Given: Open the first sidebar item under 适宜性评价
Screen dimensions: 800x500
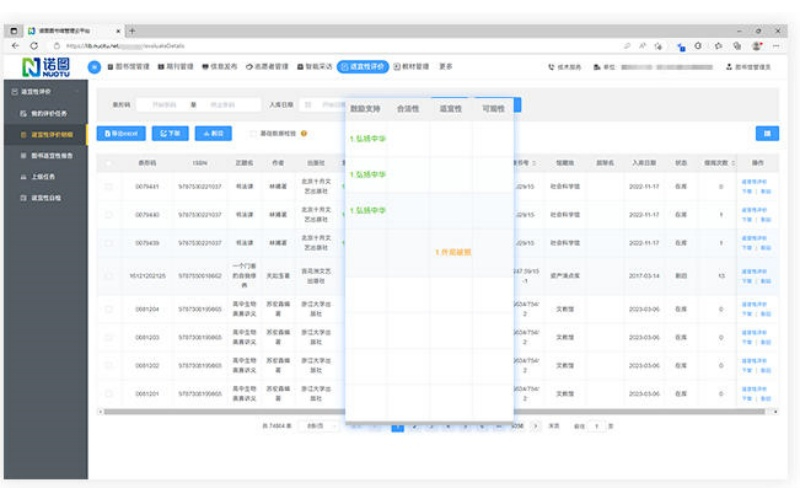Looking at the screenshot, I should [x=45, y=113].
